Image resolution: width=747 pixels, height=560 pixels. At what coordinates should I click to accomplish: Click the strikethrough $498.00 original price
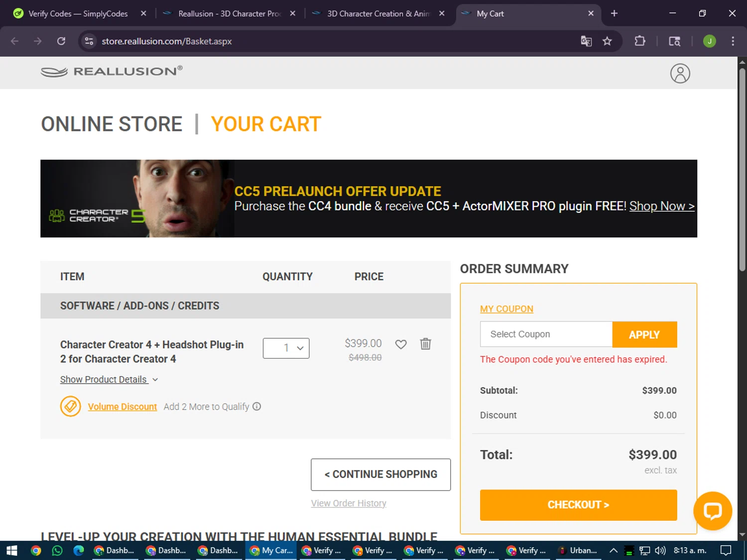point(365,357)
